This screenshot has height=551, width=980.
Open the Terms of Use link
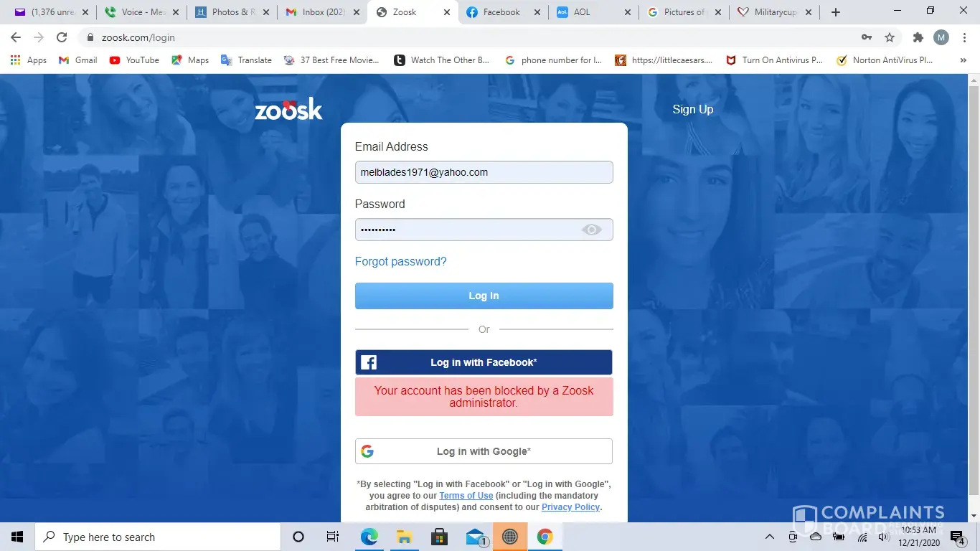pyautogui.click(x=466, y=496)
